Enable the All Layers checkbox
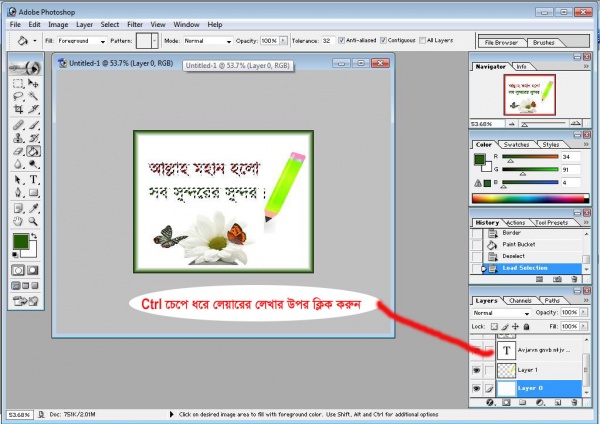The height and width of the screenshot is (424, 600). pyautogui.click(x=422, y=40)
